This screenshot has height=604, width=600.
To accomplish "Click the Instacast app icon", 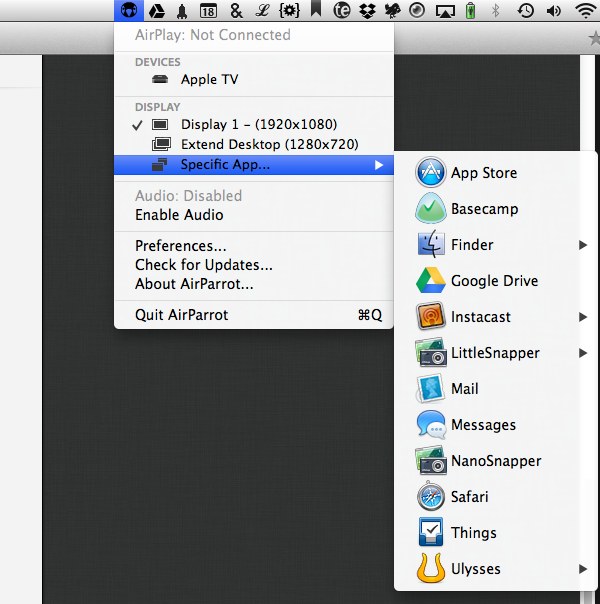I will [x=431, y=316].
